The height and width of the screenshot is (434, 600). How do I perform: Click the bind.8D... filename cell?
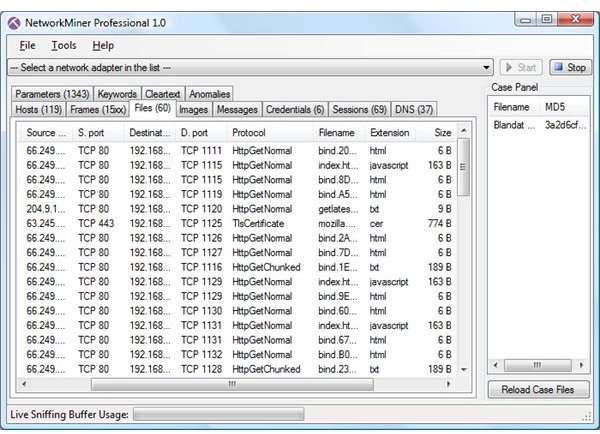pyautogui.click(x=338, y=180)
